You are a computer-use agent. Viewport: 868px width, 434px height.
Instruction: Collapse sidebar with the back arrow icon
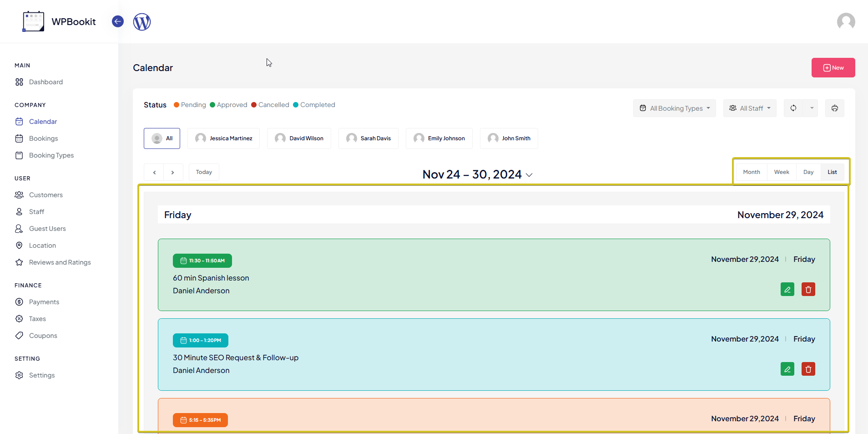pyautogui.click(x=118, y=21)
